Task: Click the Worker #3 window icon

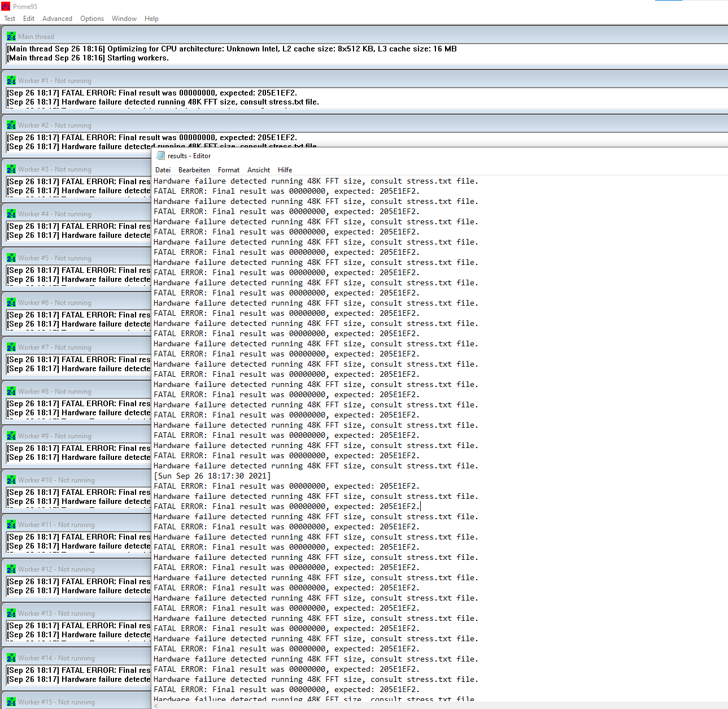Action: click(11, 169)
